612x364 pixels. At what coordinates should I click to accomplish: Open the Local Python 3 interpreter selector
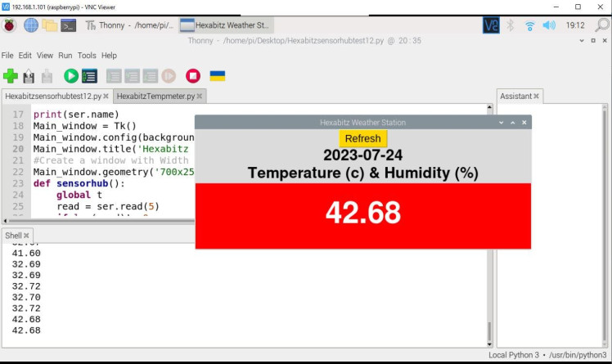pyautogui.click(x=547, y=355)
